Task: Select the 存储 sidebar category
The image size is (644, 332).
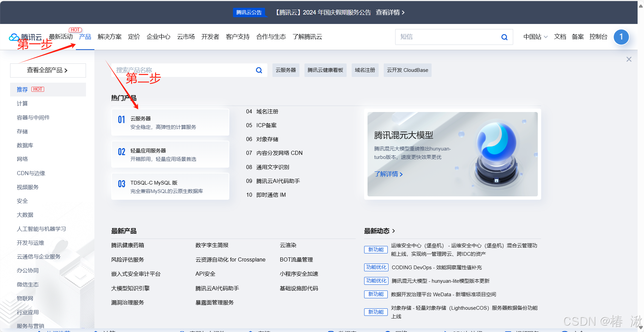Action: [x=22, y=132]
